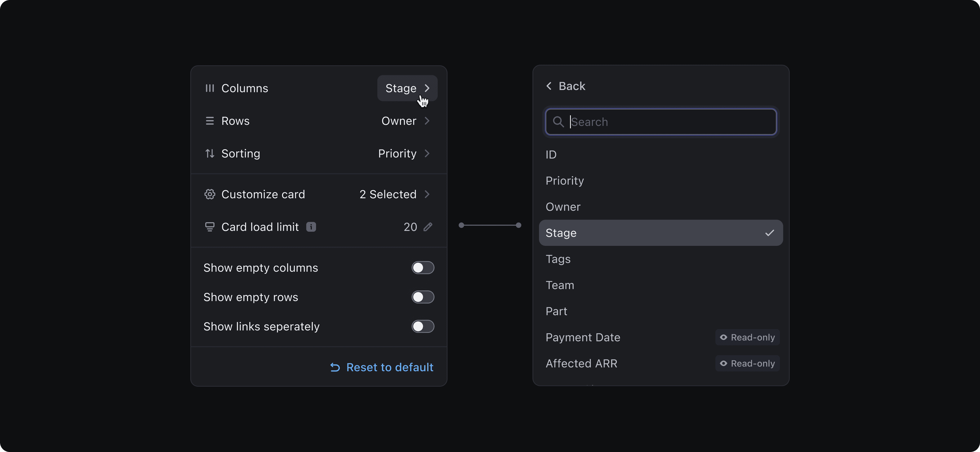Click the Card load limit stack icon
The height and width of the screenshot is (452, 980).
pyautogui.click(x=210, y=227)
